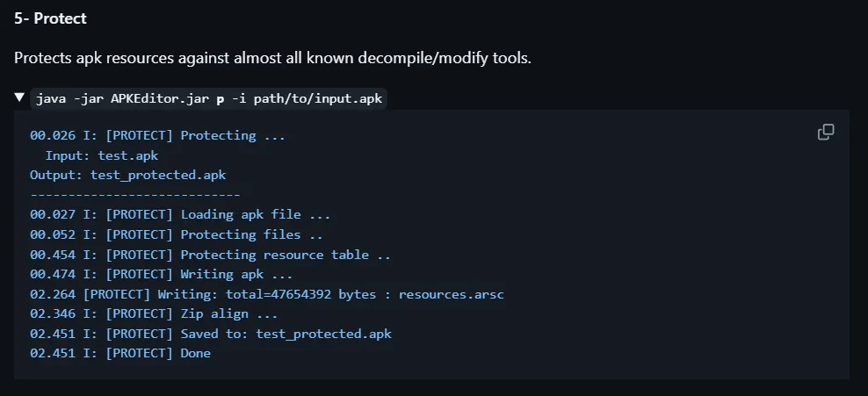Screen dimensions: 868x396
Task: Collapse the disclosure triangle beside the java command
Action: [19, 97]
